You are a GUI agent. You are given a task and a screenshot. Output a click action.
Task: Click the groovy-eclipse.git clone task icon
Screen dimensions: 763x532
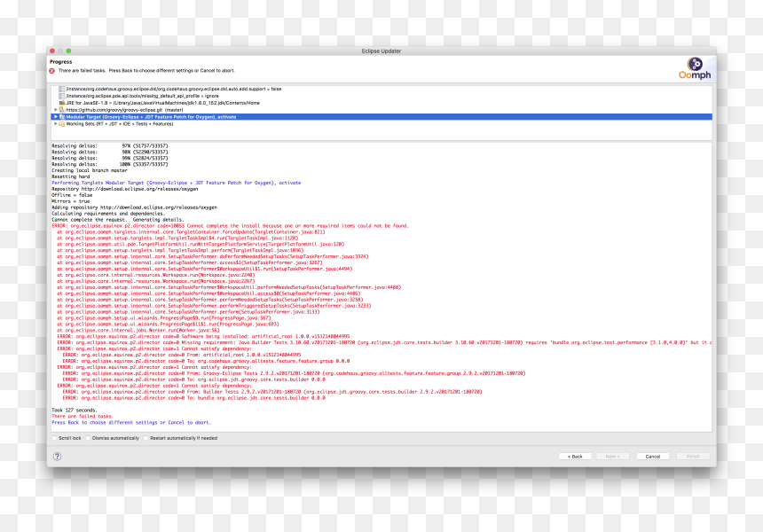62,110
